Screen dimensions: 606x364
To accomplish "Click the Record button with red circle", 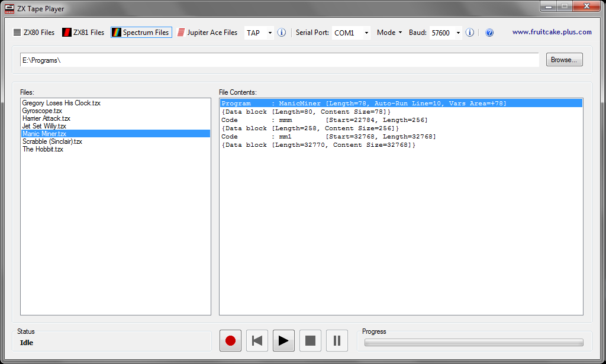I will 230,340.
